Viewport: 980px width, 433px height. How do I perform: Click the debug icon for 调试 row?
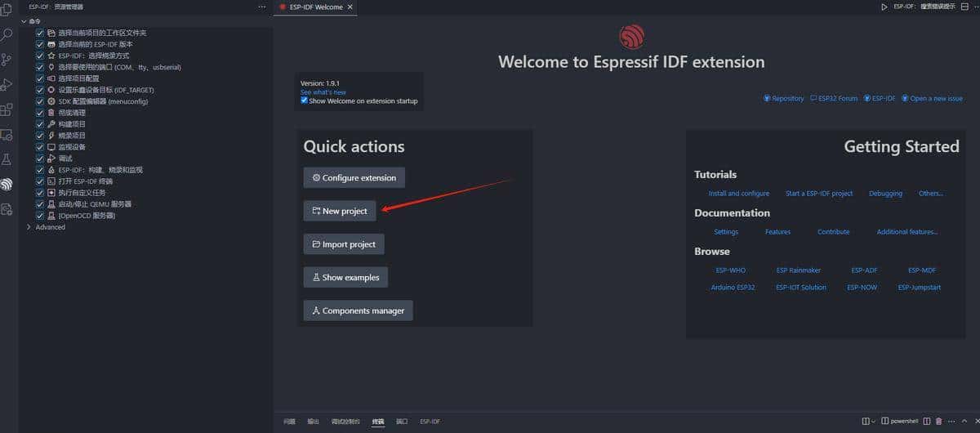click(x=51, y=158)
